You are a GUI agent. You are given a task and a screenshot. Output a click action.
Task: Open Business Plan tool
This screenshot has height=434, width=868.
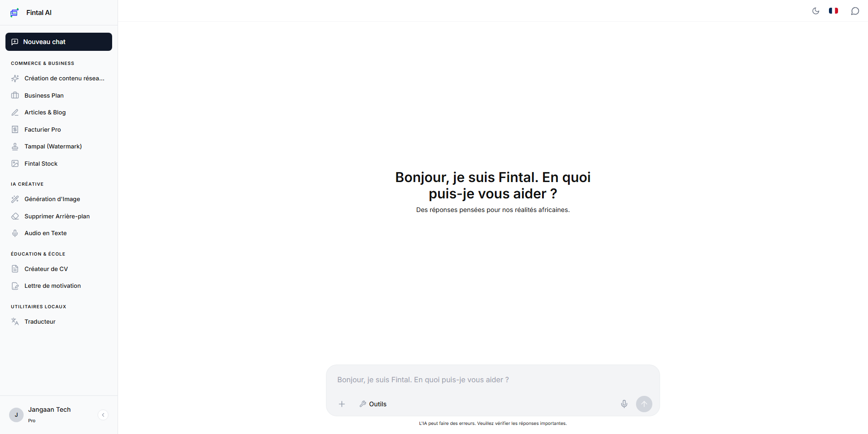click(x=59, y=95)
